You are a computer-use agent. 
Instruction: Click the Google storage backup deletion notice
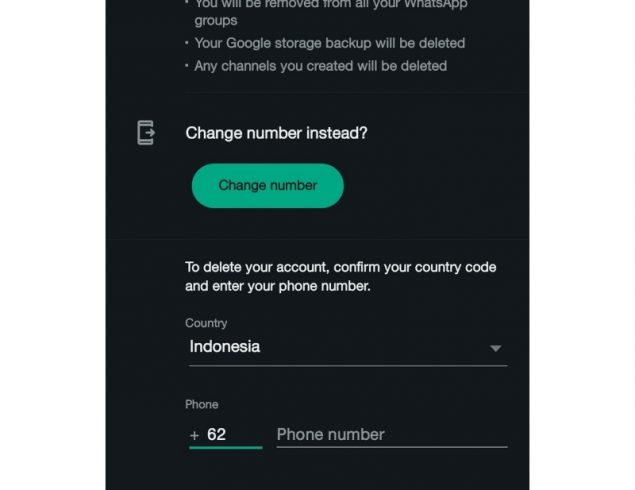tap(330, 43)
